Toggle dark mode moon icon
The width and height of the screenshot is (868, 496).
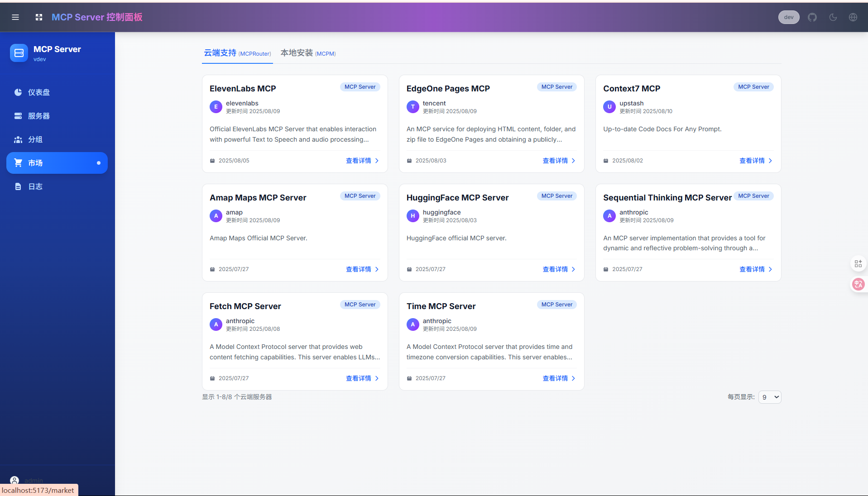[x=833, y=17]
